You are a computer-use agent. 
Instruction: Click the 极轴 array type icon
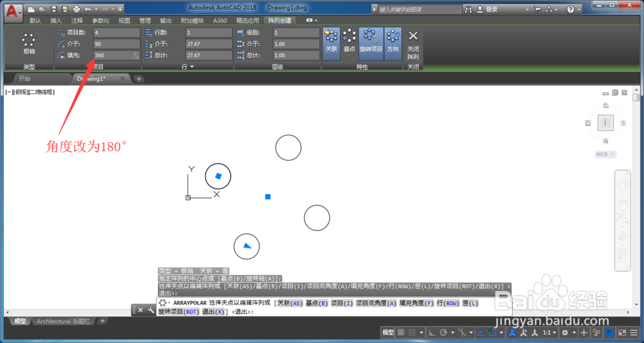pos(29,44)
